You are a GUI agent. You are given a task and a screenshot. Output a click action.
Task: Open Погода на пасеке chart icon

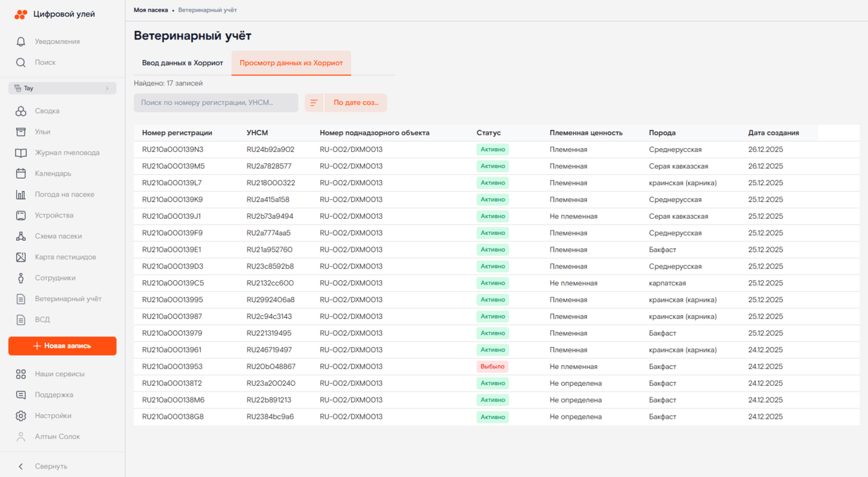tap(21, 195)
